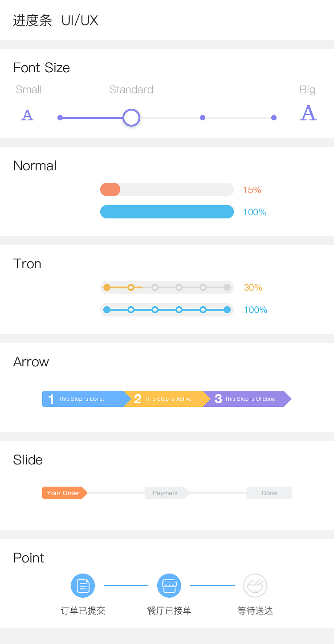Click second node on orange Tron bar
The image size is (334, 644).
(x=131, y=287)
